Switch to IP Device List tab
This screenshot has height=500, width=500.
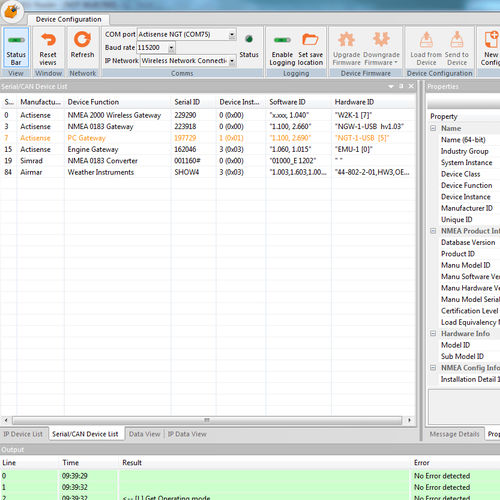(23, 434)
